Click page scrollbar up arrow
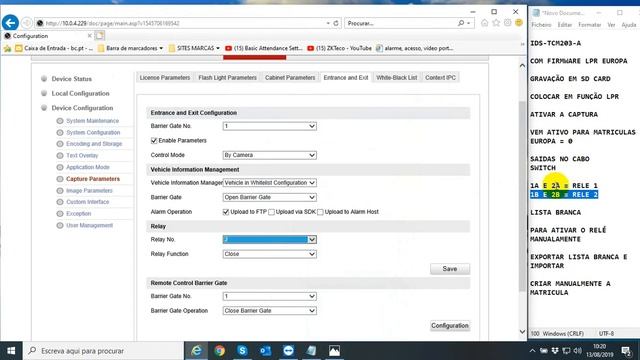This screenshot has height=360, width=640. 522,65
